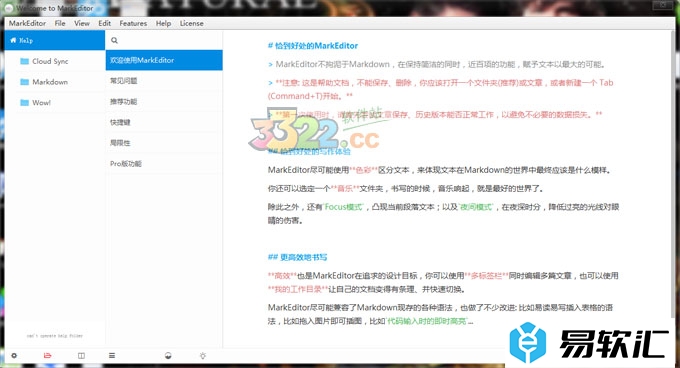
Task: Click the window close button
Action: tap(663, 5)
